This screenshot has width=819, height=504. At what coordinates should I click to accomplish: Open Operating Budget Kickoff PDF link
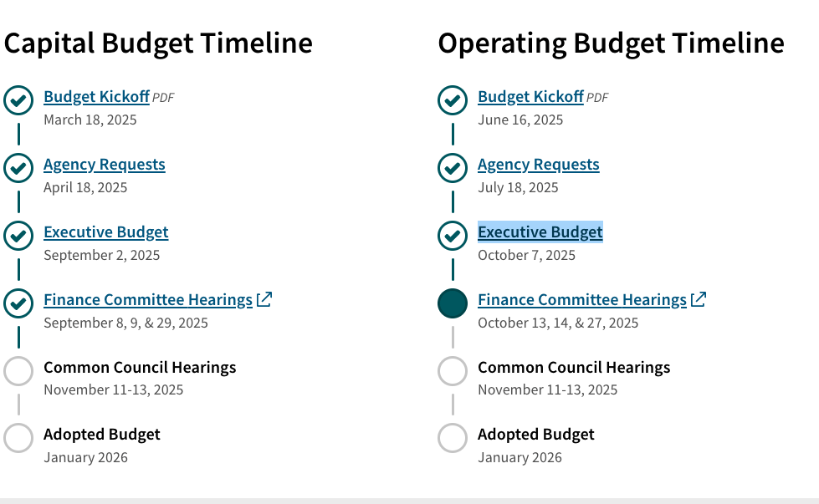click(x=530, y=97)
